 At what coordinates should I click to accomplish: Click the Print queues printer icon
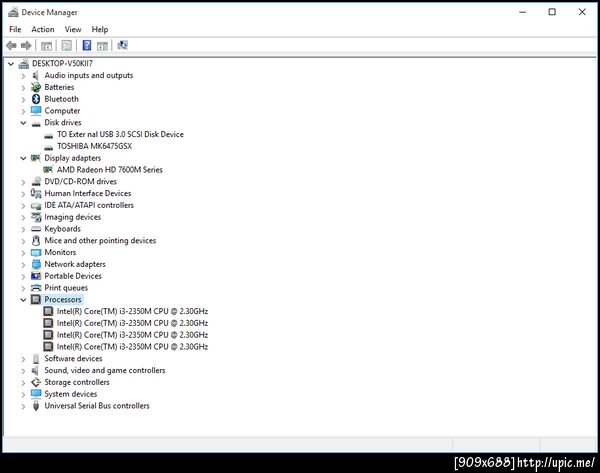click(36, 288)
